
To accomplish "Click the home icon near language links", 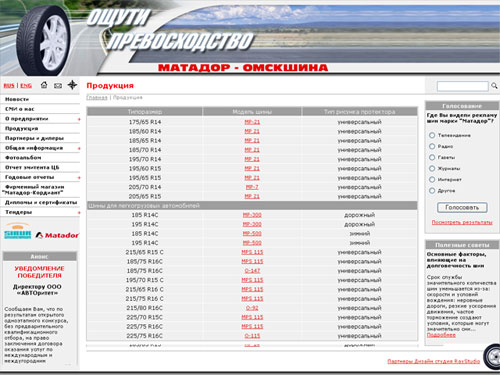I will [44, 85].
